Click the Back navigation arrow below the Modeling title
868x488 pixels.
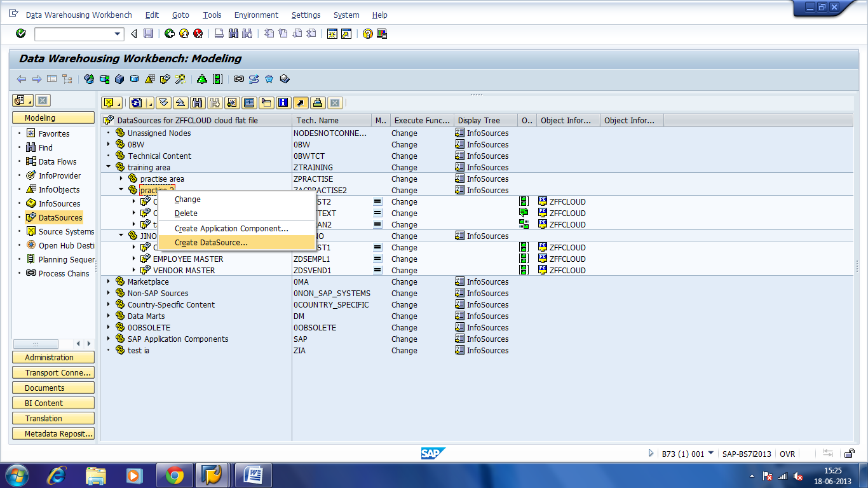[20, 79]
